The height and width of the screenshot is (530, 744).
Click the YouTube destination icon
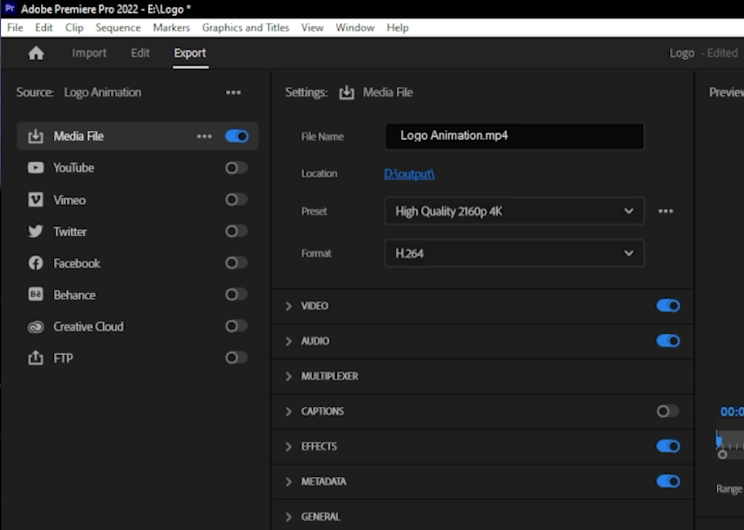[36, 168]
